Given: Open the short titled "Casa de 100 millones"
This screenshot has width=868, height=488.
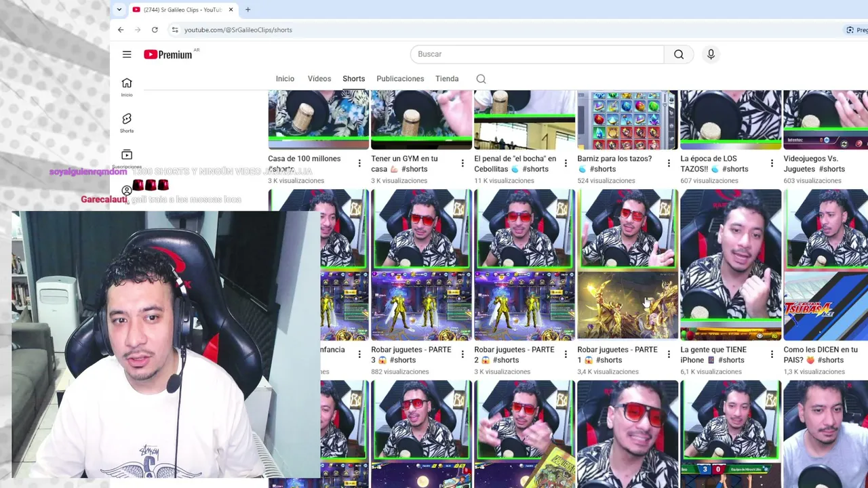Looking at the screenshot, I should (x=304, y=163).
